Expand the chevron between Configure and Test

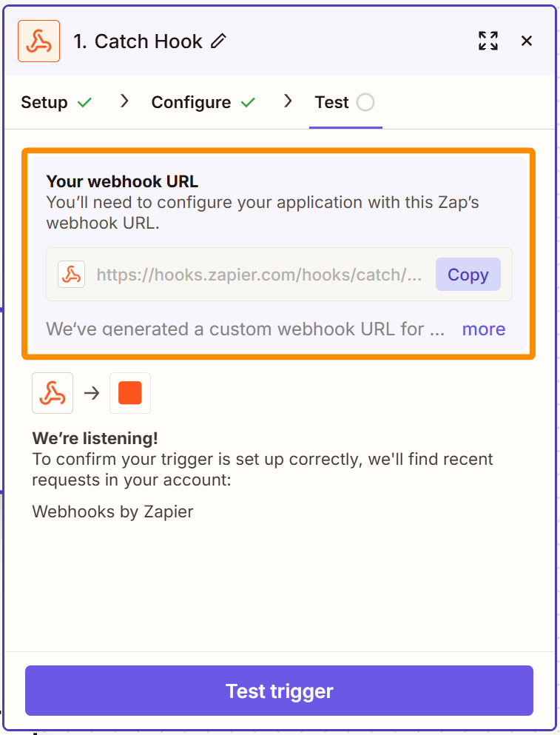pos(288,101)
